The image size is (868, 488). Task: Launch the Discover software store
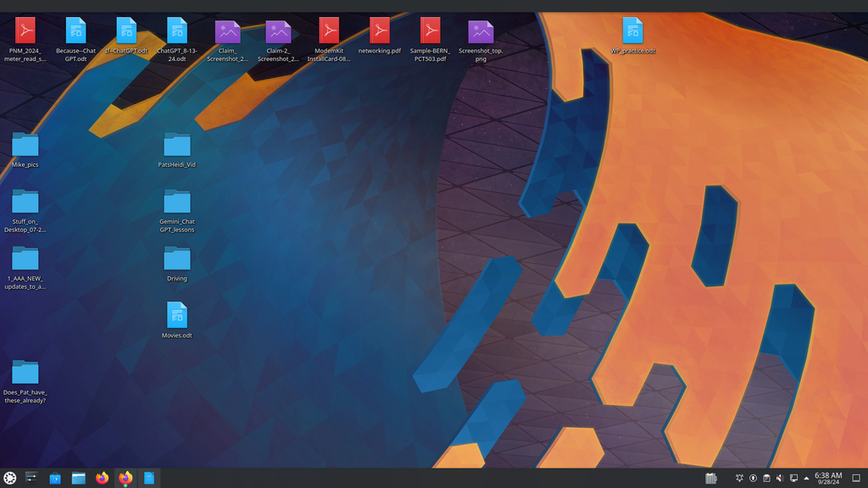[55, 478]
